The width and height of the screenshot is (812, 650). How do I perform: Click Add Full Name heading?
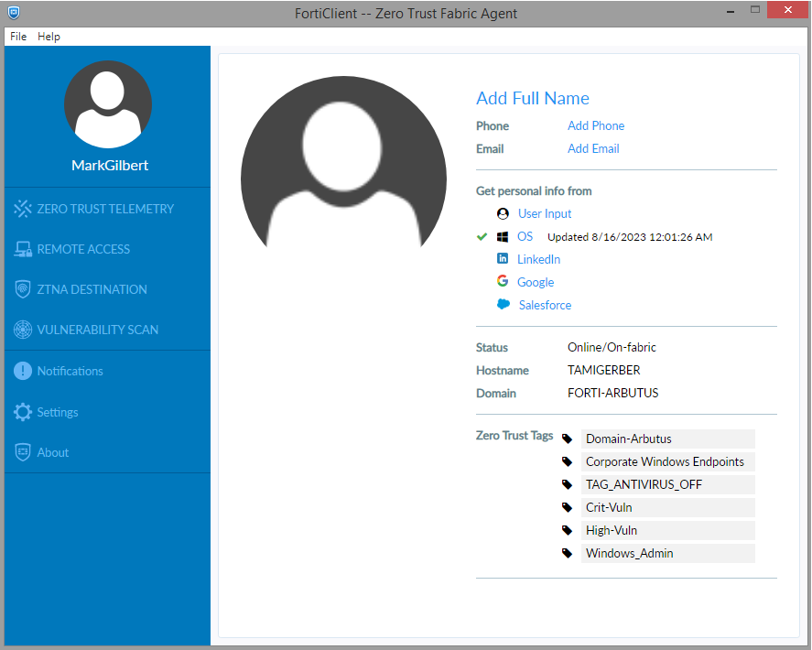[x=532, y=98]
